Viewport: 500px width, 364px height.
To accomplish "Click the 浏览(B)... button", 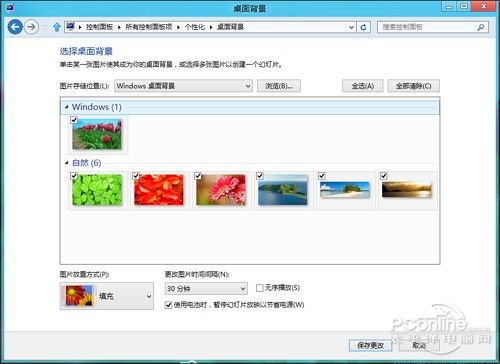I will tap(279, 86).
